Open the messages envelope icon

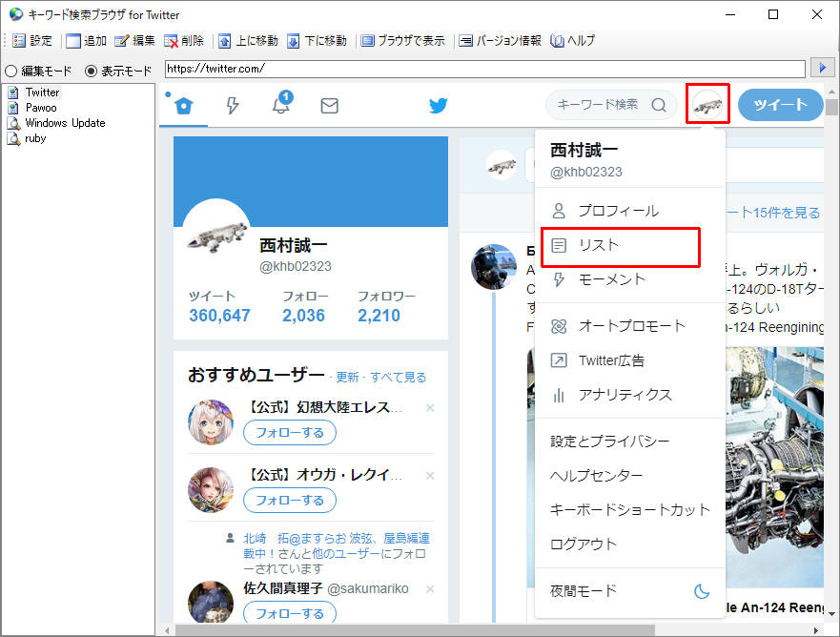pyautogui.click(x=330, y=106)
